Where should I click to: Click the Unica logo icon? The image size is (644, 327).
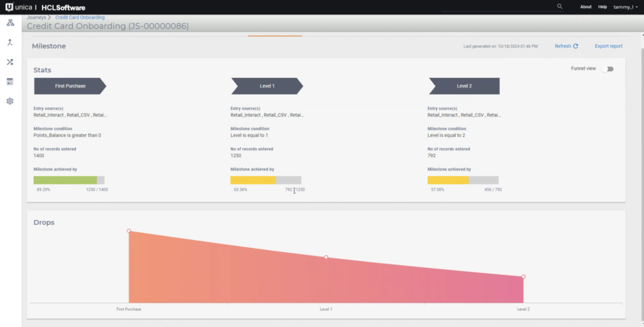9,7
